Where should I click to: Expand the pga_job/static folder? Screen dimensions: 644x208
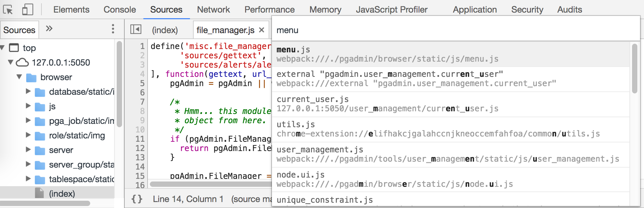28,121
